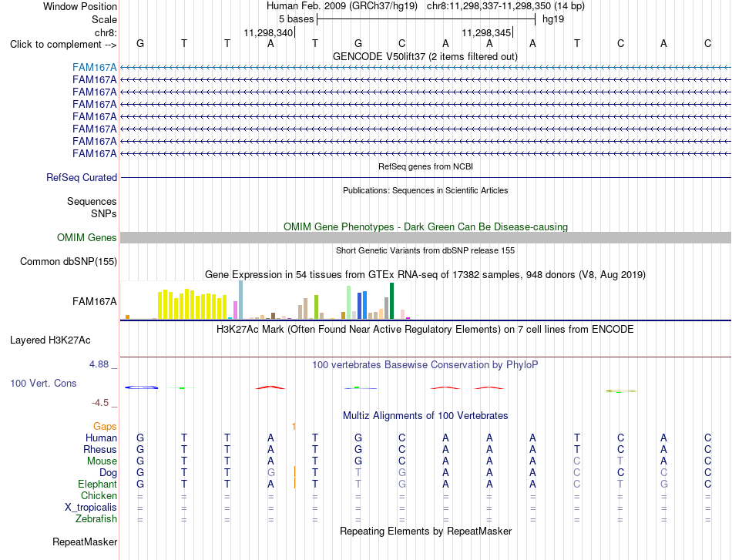Click the 4.88 conservation upper limit value

point(99,364)
